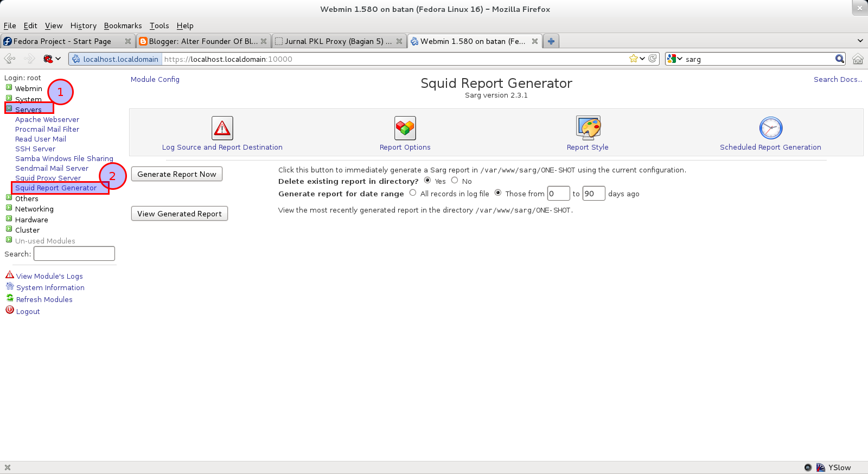
Task: Click the Home icon in the navigation bar
Action: [x=858, y=59]
